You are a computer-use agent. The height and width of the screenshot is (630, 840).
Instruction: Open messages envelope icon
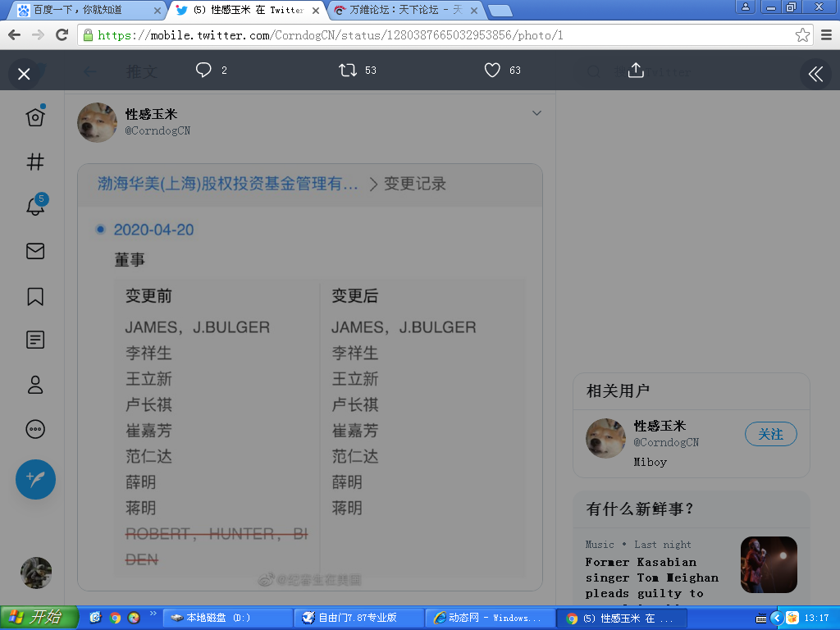pos(35,251)
